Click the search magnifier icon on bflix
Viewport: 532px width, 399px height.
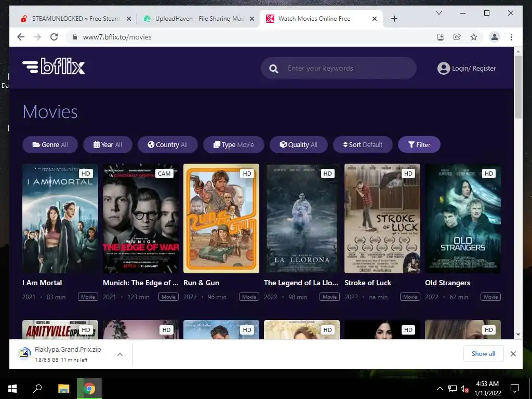point(273,69)
